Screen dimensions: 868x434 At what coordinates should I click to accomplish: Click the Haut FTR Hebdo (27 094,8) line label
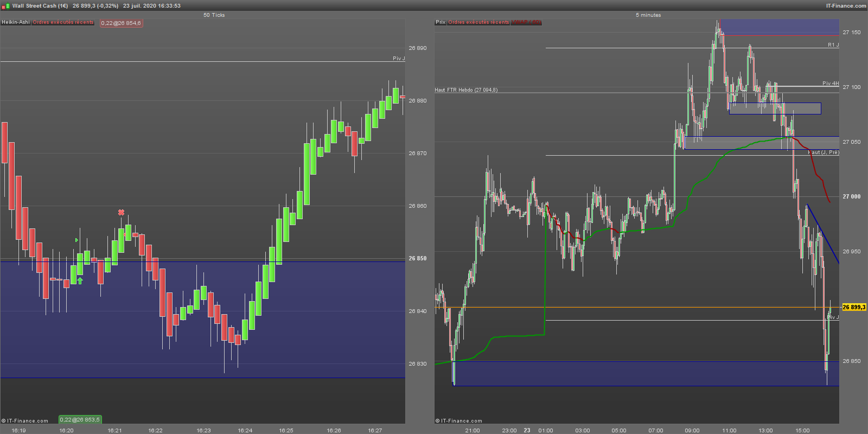(466, 90)
